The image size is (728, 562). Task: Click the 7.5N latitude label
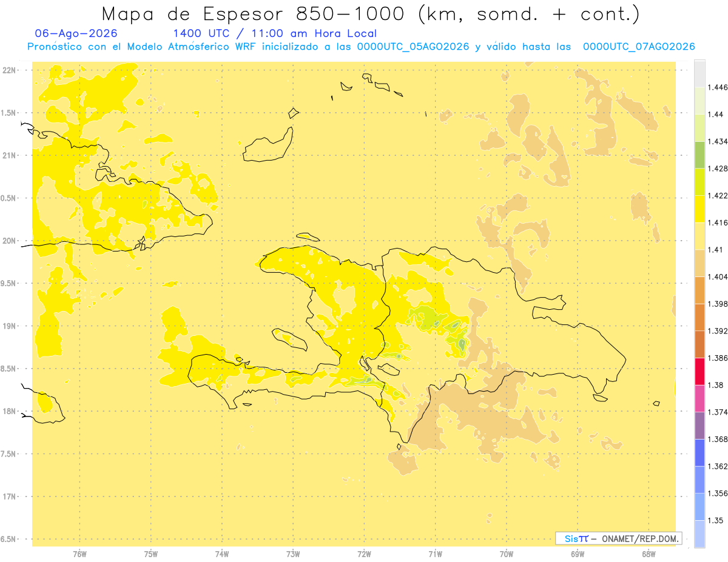pyautogui.click(x=9, y=454)
